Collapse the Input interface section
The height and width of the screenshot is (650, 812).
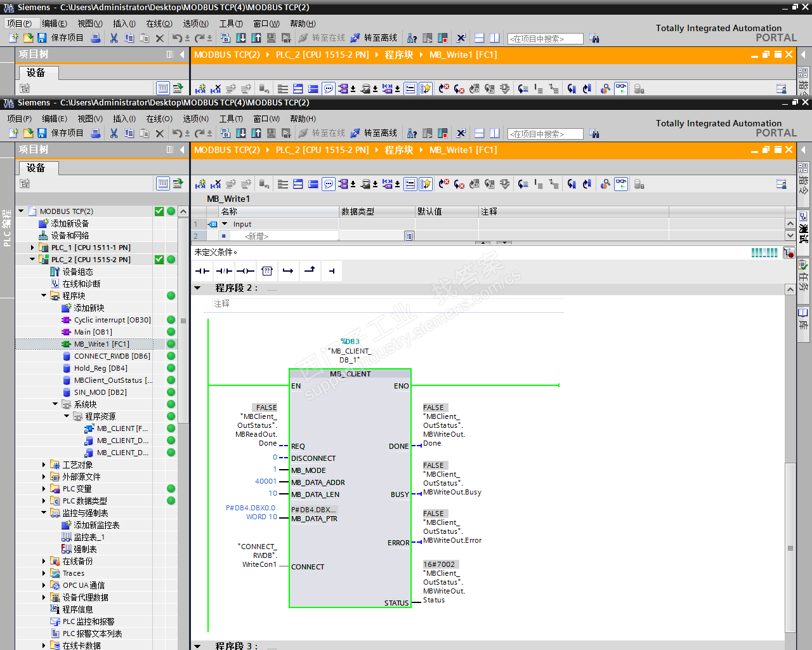click(225, 224)
